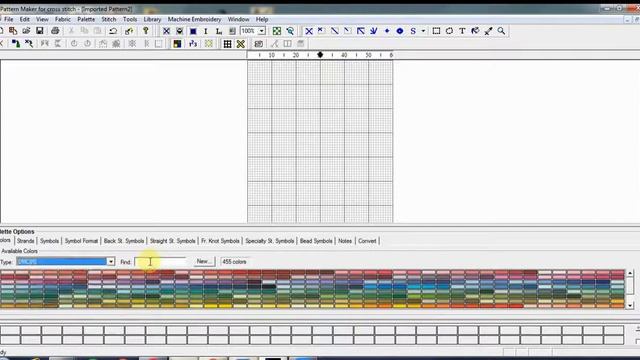This screenshot has height=360, width=640.
Task: Click the Open folder icon
Action: point(26,31)
